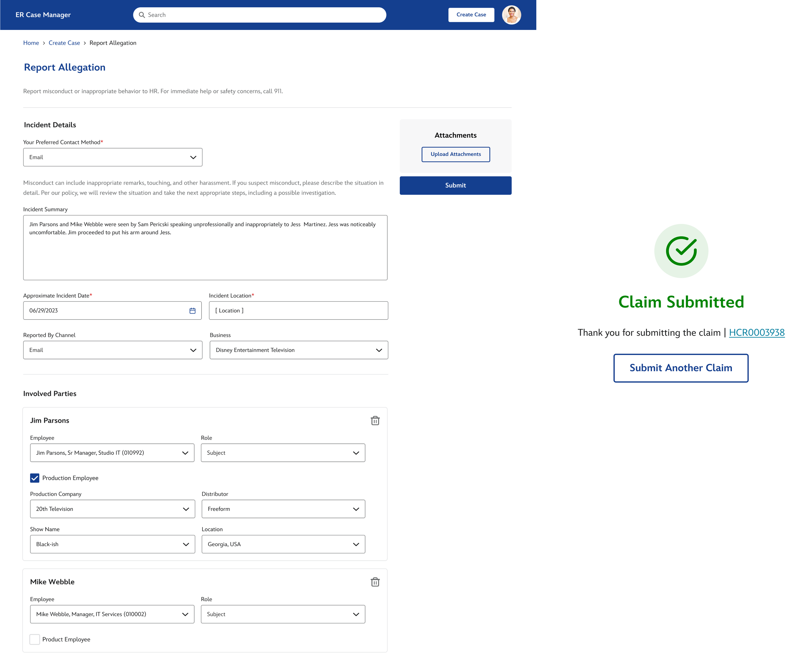Delete the Mike Webble party card
The width and height of the screenshot is (812, 660).
pos(375,582)
